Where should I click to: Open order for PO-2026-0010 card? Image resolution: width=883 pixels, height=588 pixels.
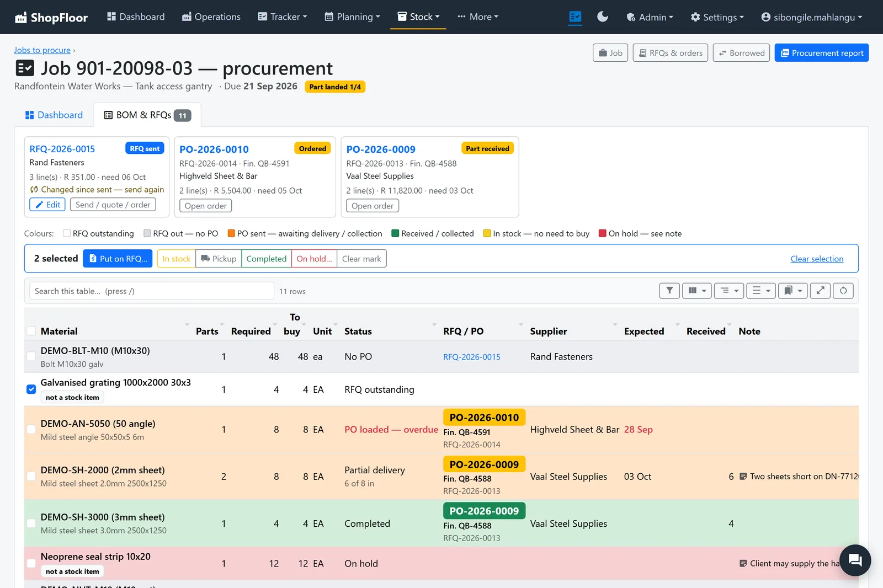(206, 206)
